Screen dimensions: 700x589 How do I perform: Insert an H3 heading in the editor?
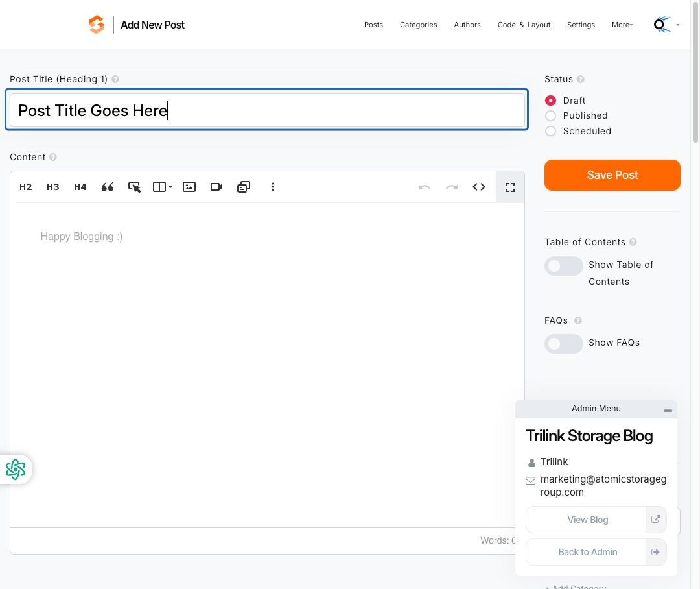[52, 187]
